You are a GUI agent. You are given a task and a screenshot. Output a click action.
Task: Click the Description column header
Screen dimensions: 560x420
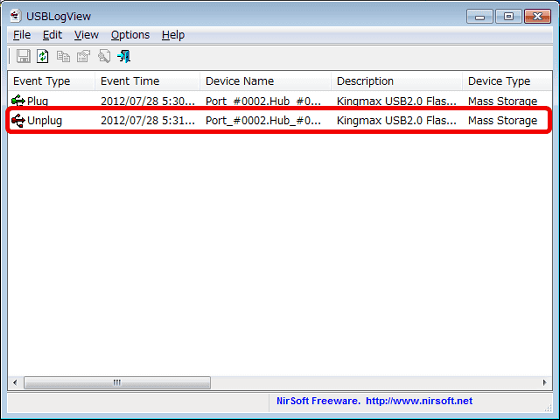(x=396, y=81)
